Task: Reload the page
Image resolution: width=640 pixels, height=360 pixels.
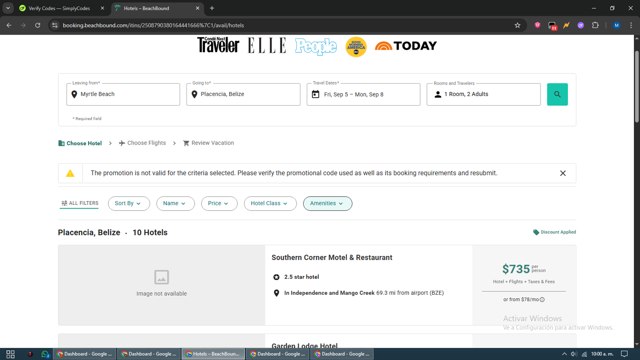Action: click(x=38, y=25)
